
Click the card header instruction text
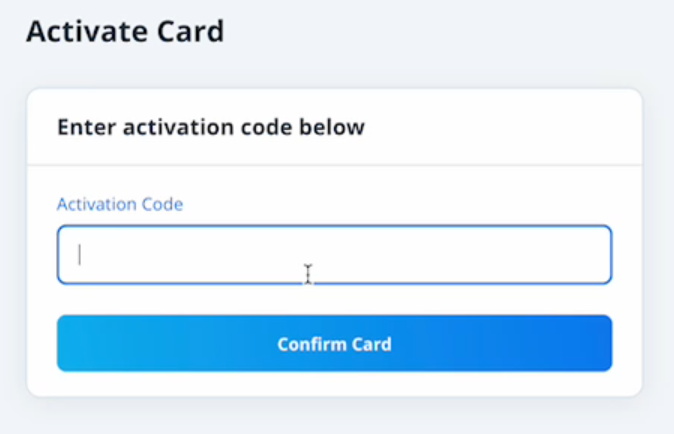pos(211,127)
